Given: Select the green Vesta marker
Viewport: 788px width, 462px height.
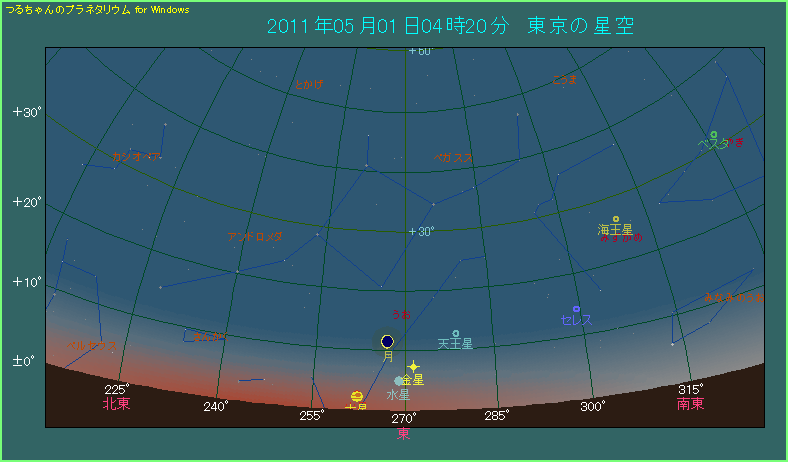Looking at the screenshot, I should coord(713,134).
